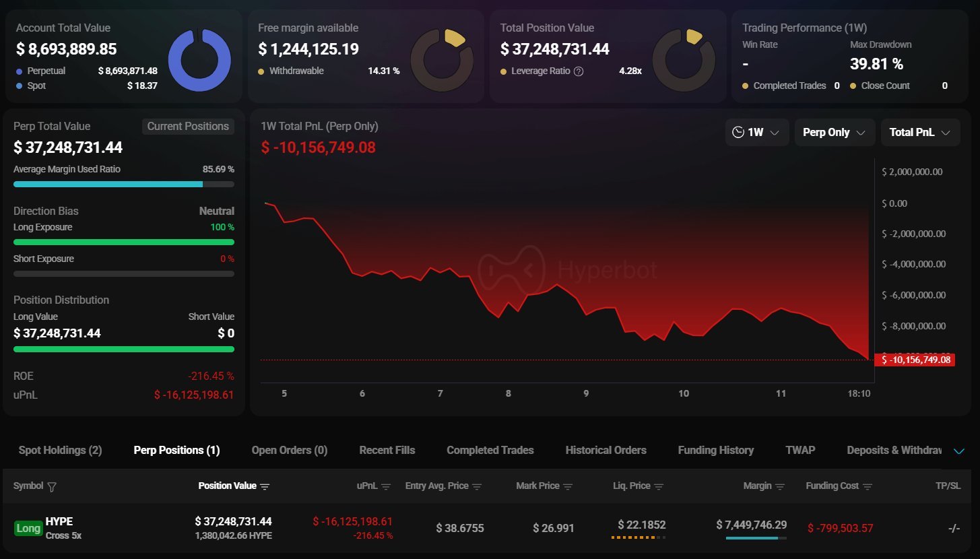Click the account total $ 8,693,889.85

pyautogui.click(x=67, y=49)
